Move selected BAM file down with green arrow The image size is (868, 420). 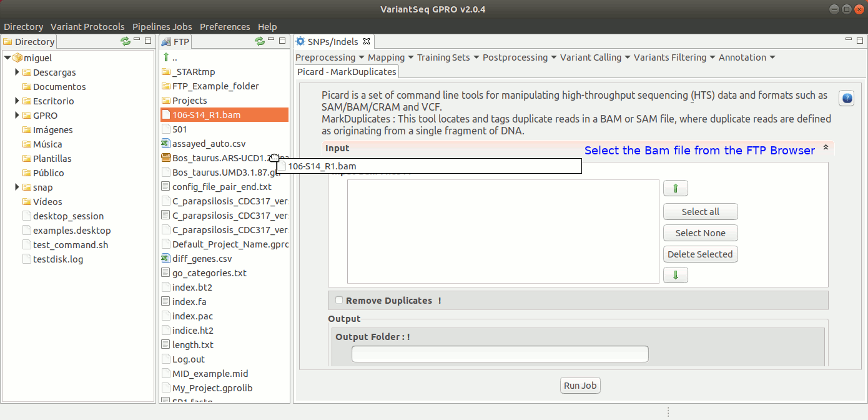click(x=675, y=275)
